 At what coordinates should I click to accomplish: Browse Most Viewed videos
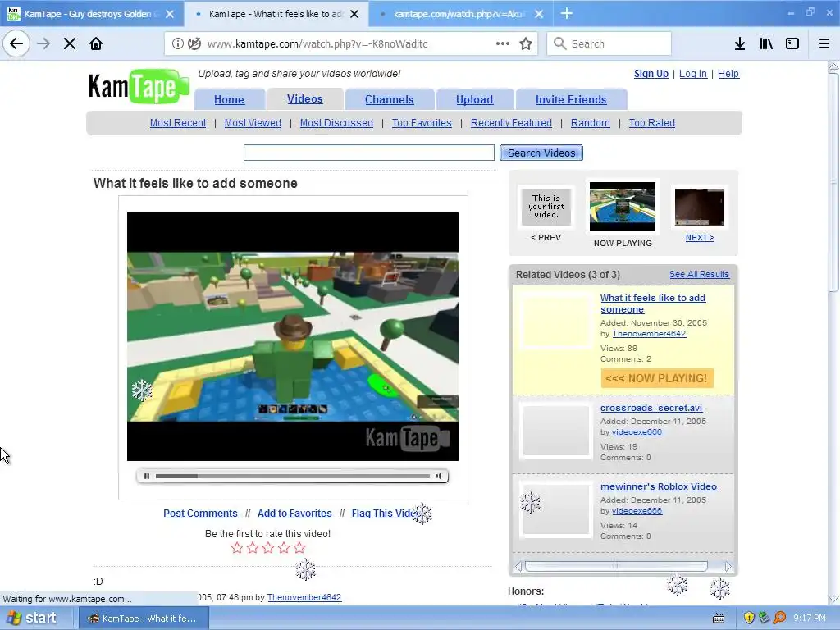253,123
